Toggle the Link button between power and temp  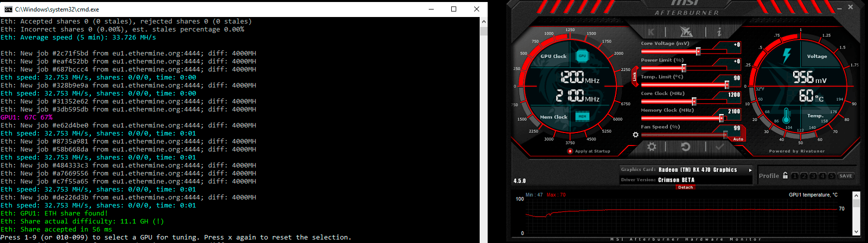[635, 76]
